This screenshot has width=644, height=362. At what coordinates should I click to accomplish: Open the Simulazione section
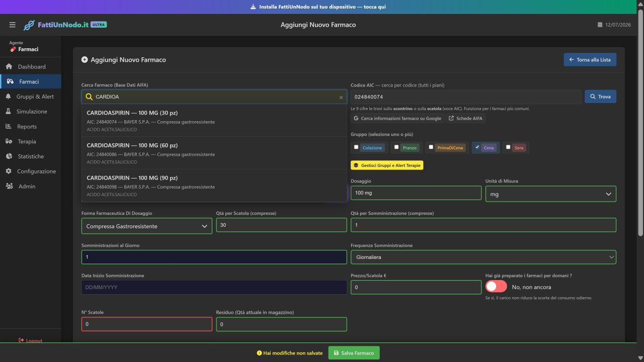pos(31,111)
